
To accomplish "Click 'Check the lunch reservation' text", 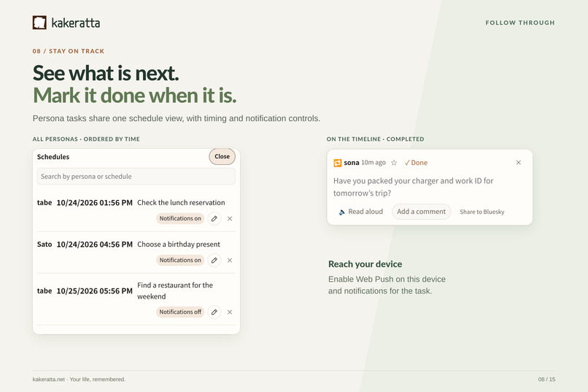I will [181, 202].
